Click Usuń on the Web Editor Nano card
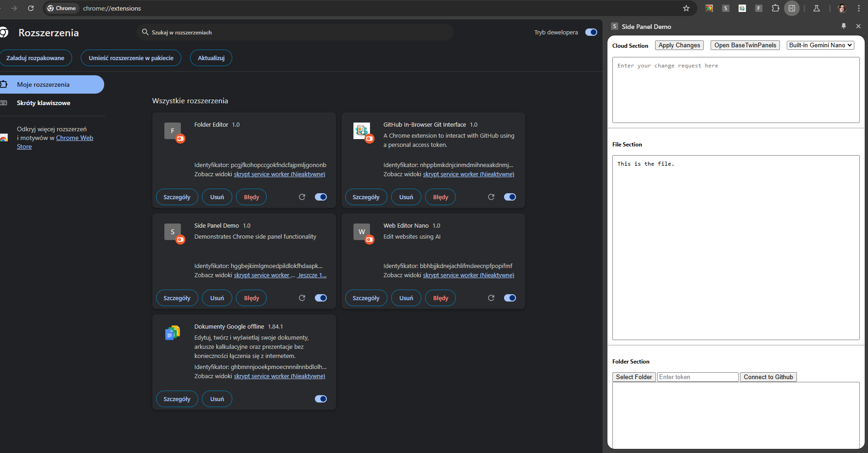Screen dimensions: 868x453 (x=406, y=298)
